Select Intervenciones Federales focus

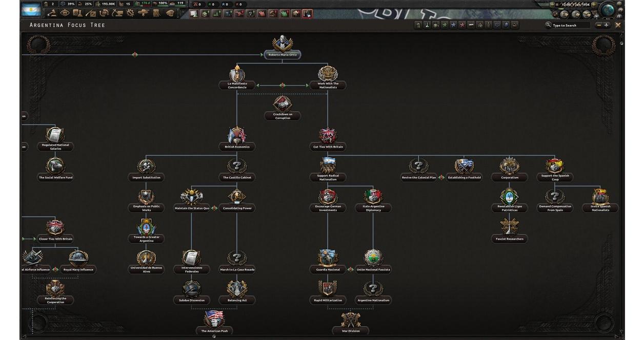(192, 262)
